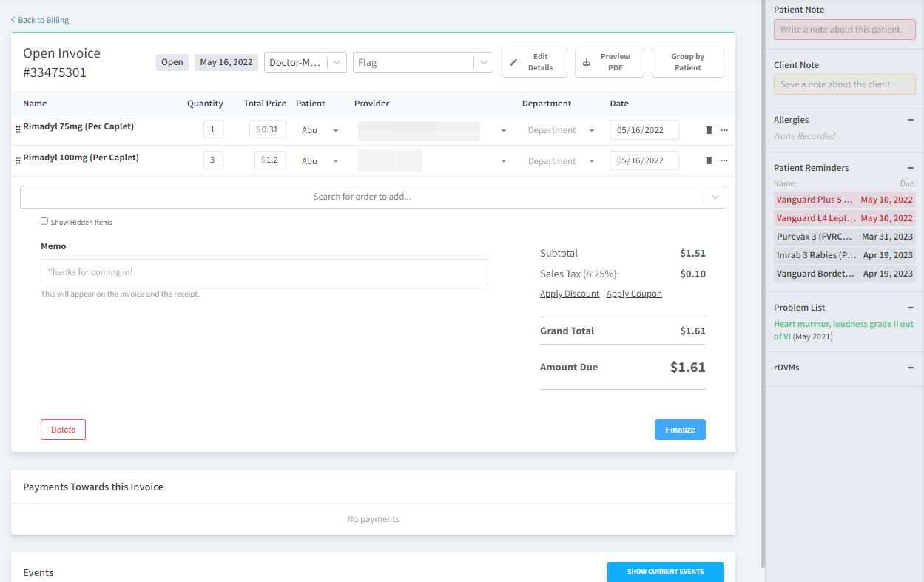Open Department dropdown for Rimadyl 100mg row
This screenshot has width=924, height=582.
click(x=562, y=161)
